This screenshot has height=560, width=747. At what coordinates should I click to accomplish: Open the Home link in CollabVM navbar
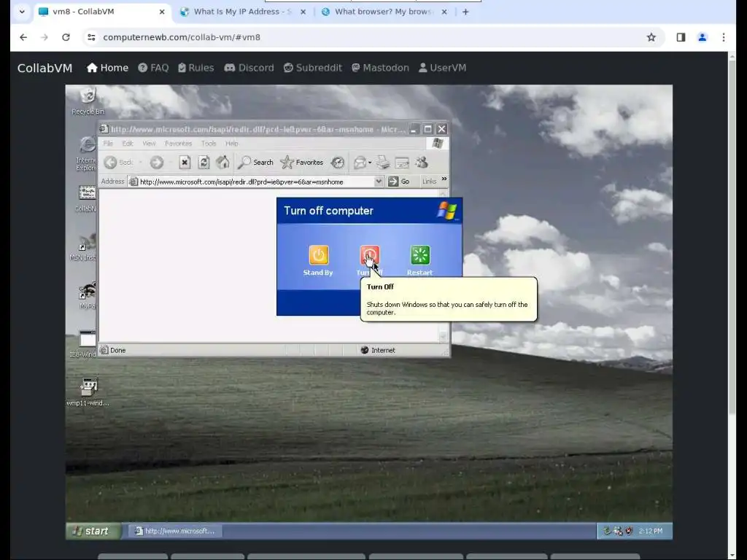pos(108,68)
